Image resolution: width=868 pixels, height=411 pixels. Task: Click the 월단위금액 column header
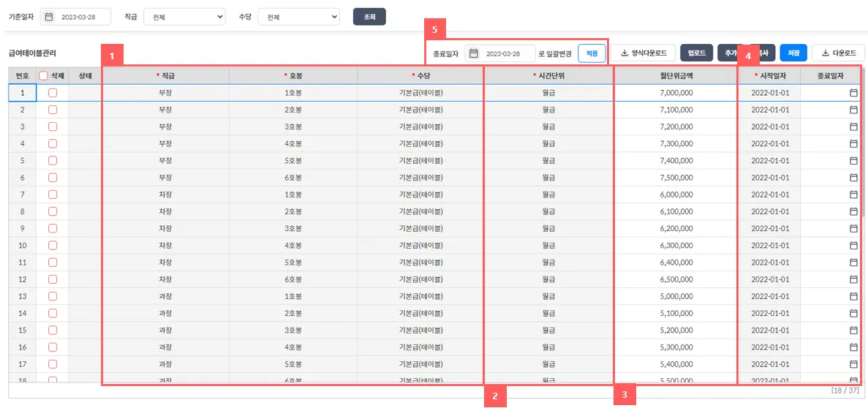pos(676,75)
